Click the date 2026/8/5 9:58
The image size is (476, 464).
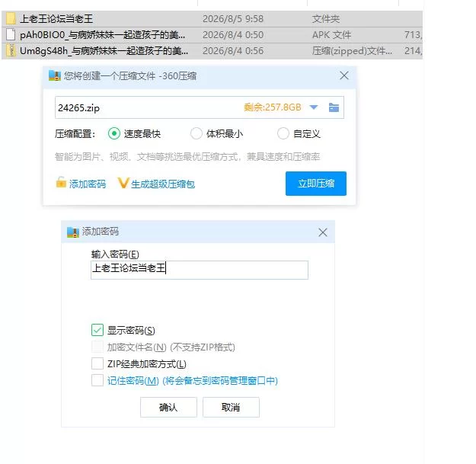pyautogui.click(x=233, y=19)
